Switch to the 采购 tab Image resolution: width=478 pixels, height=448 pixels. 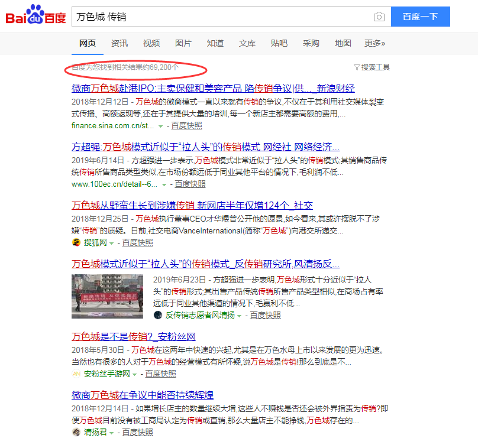(x=311, y=43)
